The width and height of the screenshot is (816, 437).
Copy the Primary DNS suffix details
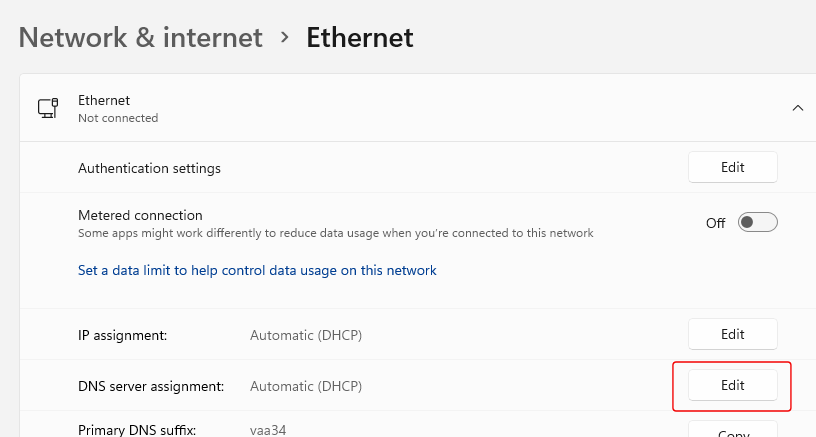point(733,430)
